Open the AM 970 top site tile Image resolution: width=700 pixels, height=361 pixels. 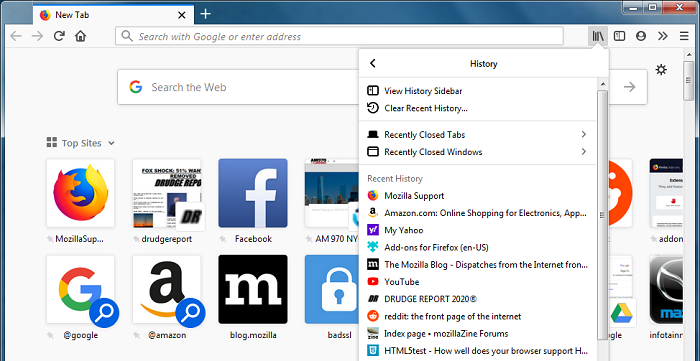pos(332,193)
